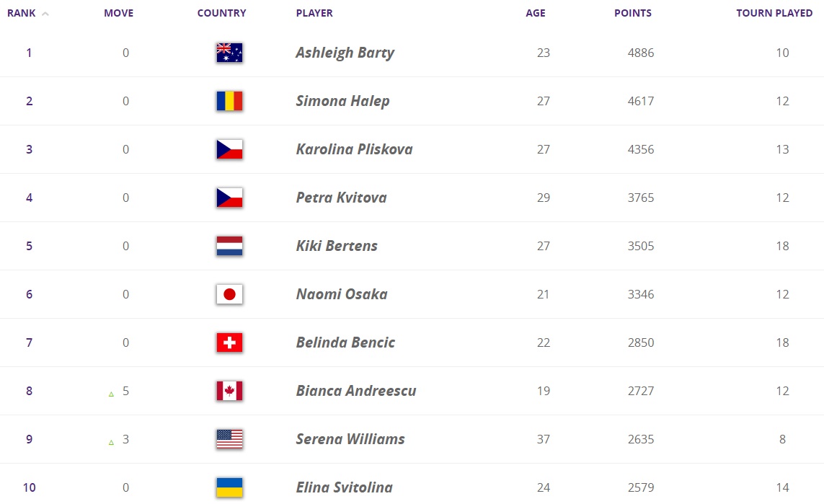Click the COUNTRY column header

(x=221, y=13)
